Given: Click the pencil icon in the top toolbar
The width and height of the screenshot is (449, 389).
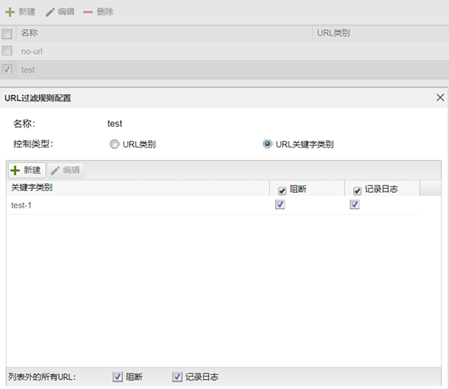Looking at the screenshot, I should [50, 12].
